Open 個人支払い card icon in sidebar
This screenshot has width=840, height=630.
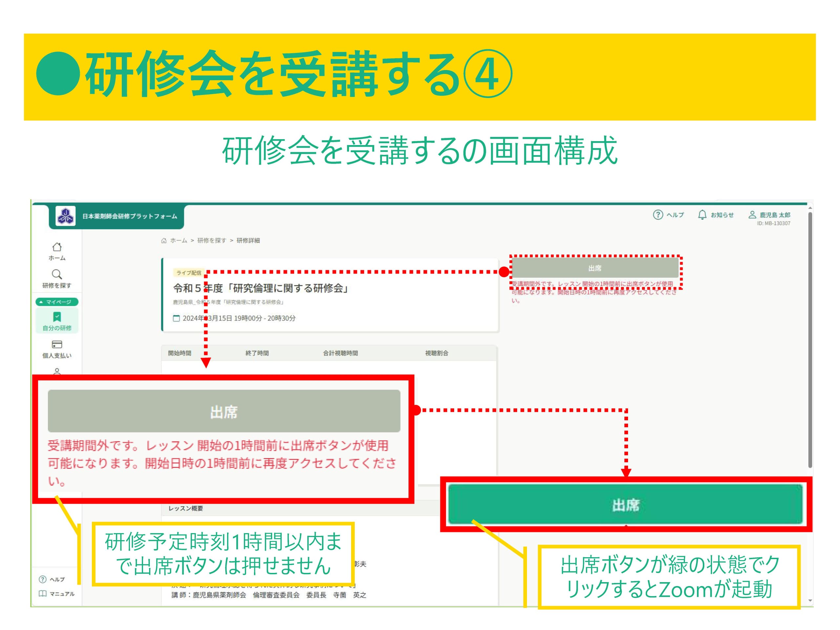click(x=57, y=345)
